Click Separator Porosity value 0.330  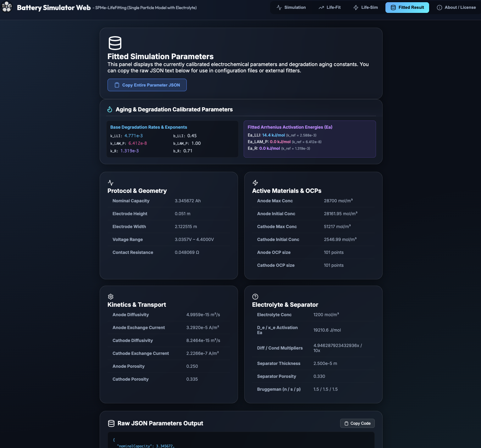[x=319, y=376]
